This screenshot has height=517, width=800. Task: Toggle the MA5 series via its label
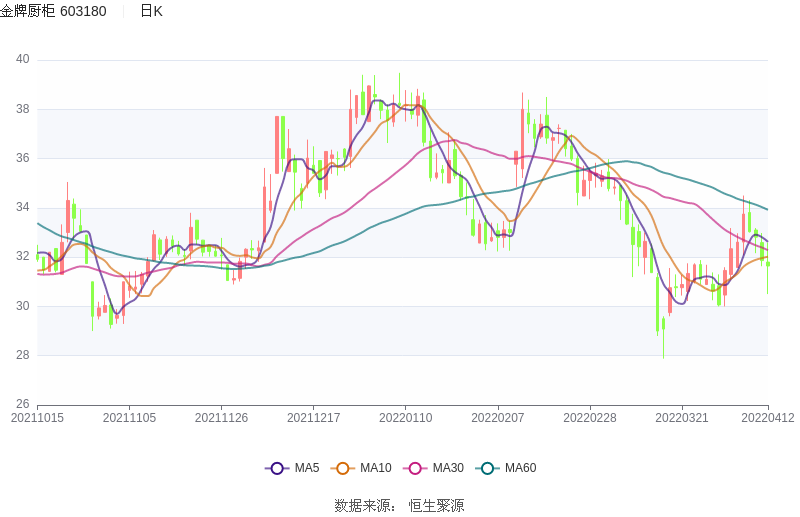pyautogui.click(x=307, y=468)
